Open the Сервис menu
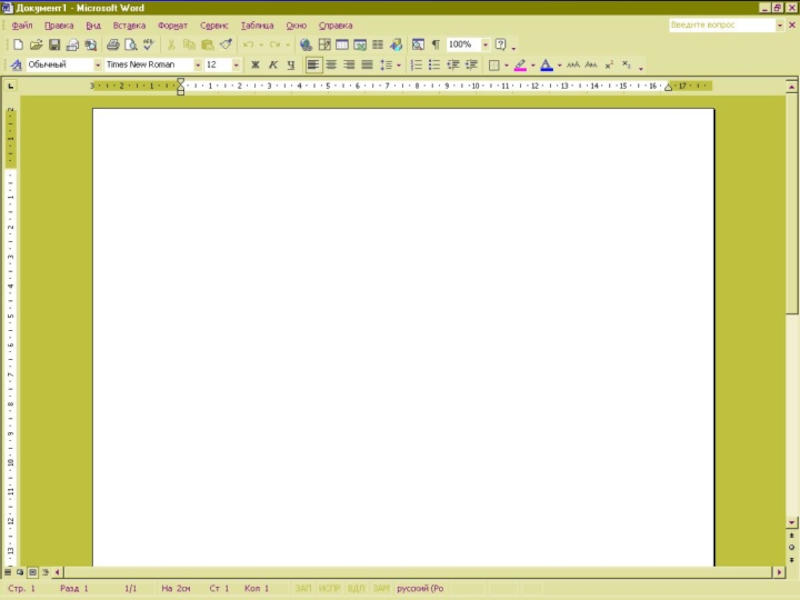Viewport: 800px width, 600px height. point(214,26)
